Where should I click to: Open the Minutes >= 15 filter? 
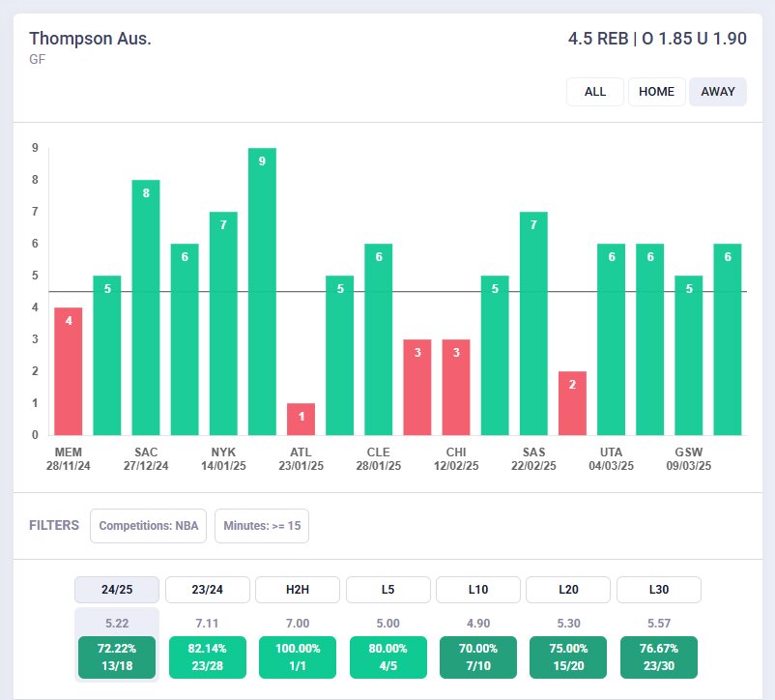[x=261, y=526]
